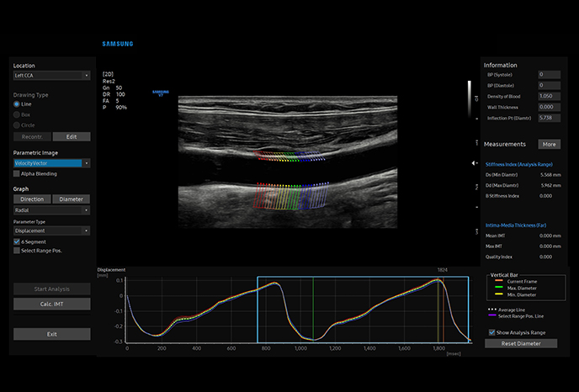Expand the Radial graph dropdown
The image size is (579, 392).
pyautogui.click(x=51, y=211)
